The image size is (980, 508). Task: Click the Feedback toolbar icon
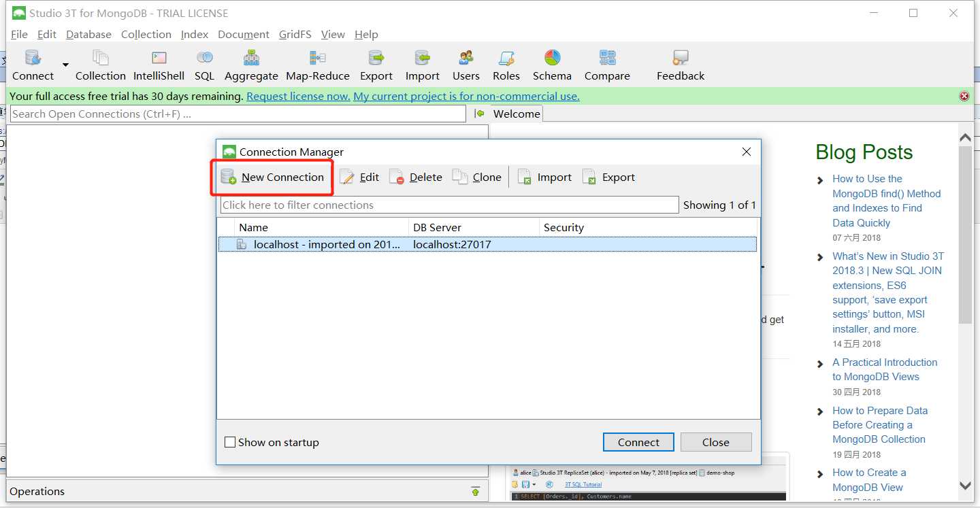pyautogui.click(x=681, y=65)
